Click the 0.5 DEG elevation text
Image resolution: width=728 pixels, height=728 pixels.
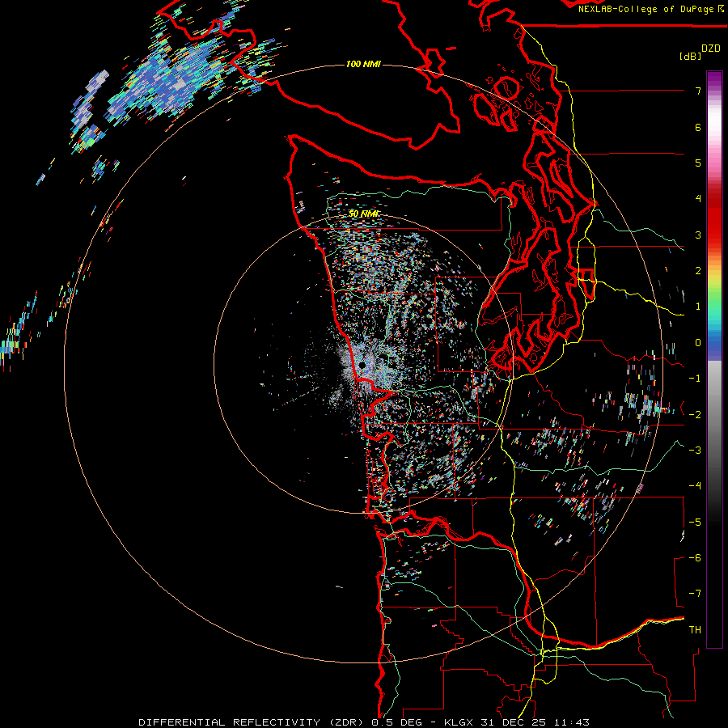396,722
